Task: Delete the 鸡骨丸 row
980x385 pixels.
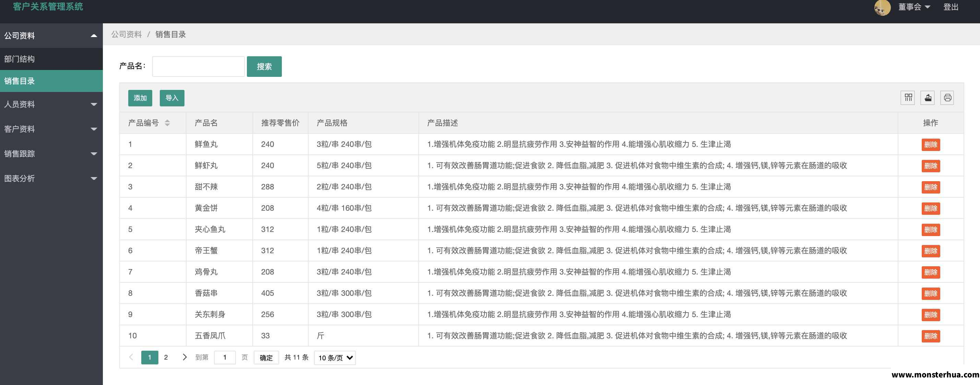Action: 931,273
